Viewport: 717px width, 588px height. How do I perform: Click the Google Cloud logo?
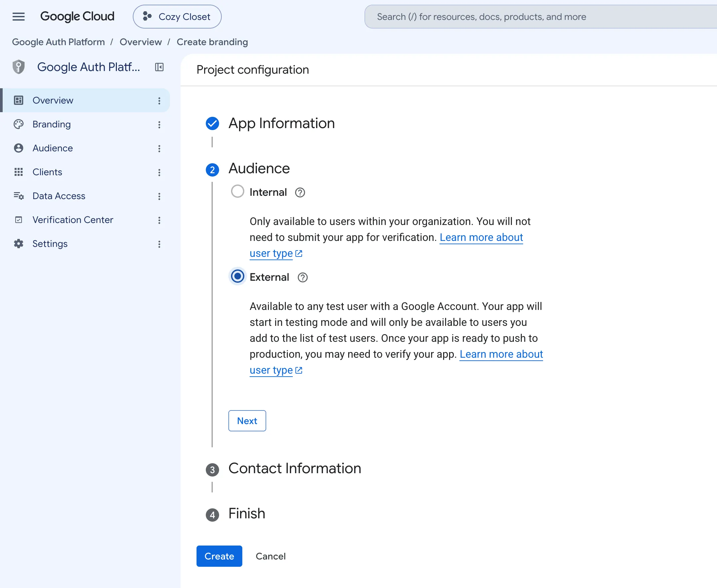click(77, 16)
